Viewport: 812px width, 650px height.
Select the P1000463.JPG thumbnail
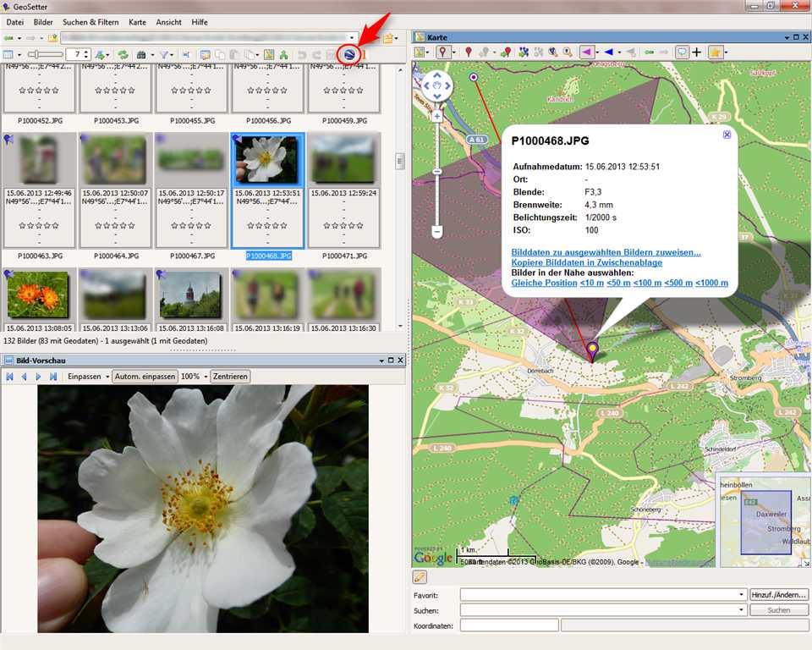tap(40, 190)
